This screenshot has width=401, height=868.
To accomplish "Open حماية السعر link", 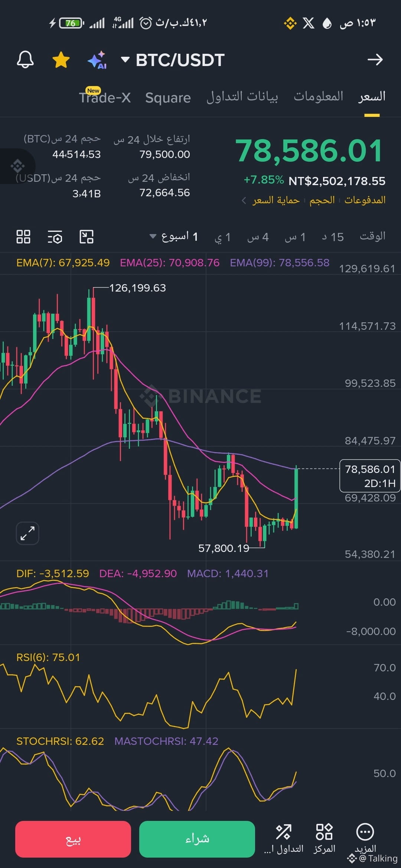I will pyautogui.click(x=276, y=200).
